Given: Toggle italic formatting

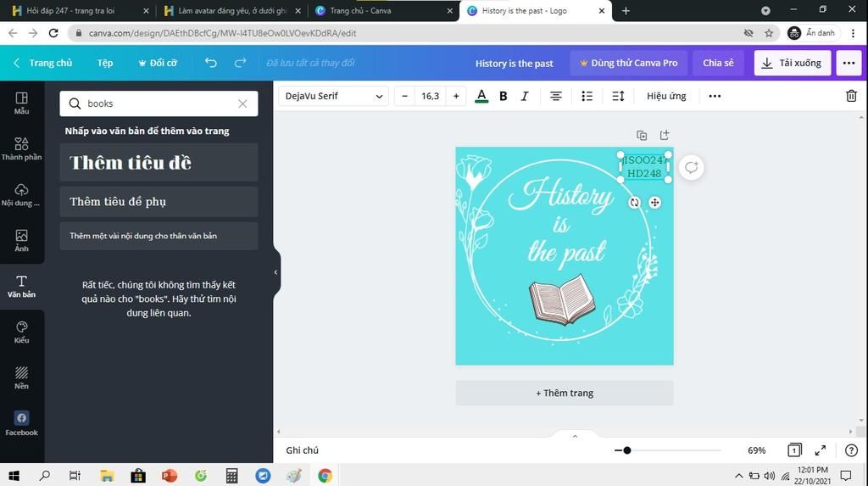Looking at the screenshot, I should 524,96.
